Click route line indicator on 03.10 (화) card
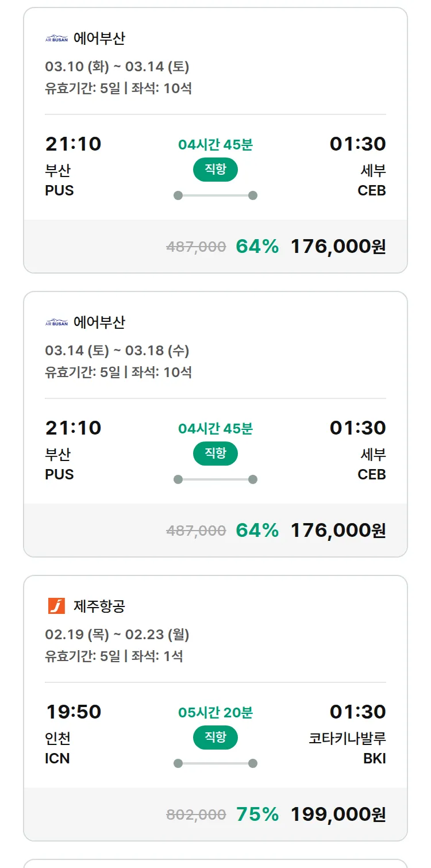431x868 pixels. click(215, 195)
